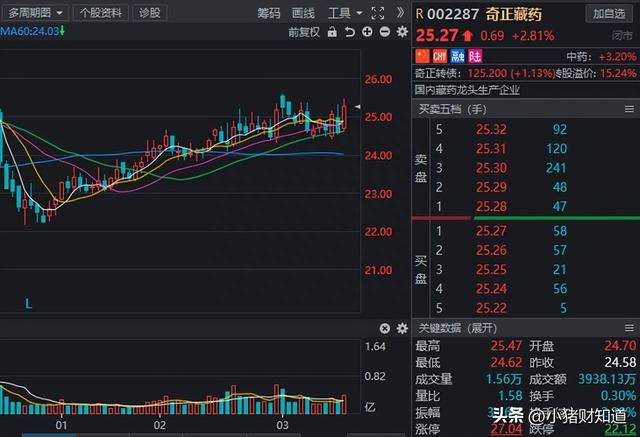This screenshot has width=640, height=437.
Task: Select buy level 3 price 25.25
Action: point(491,269)
